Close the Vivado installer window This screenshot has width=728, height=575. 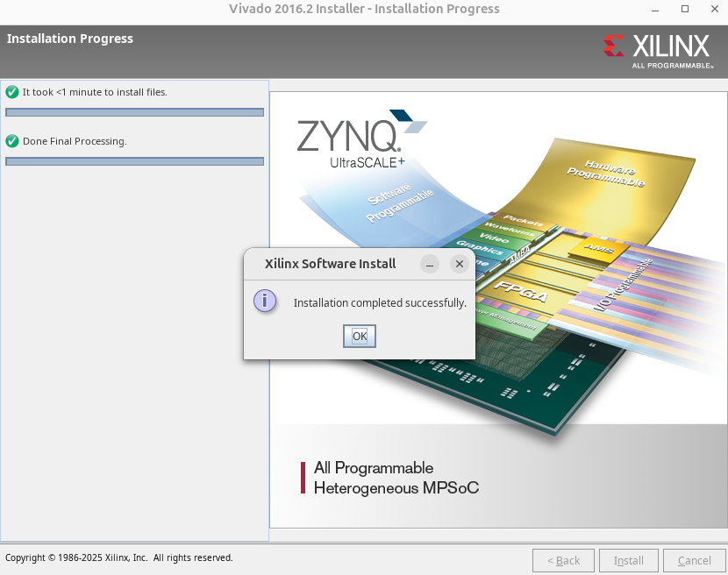(x=712, y=9)
